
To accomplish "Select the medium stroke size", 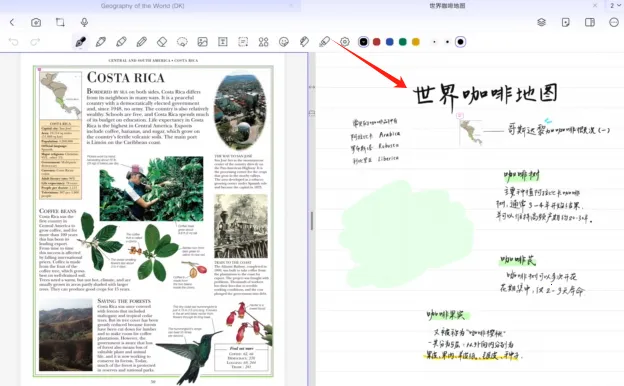I will click(447, 42).
